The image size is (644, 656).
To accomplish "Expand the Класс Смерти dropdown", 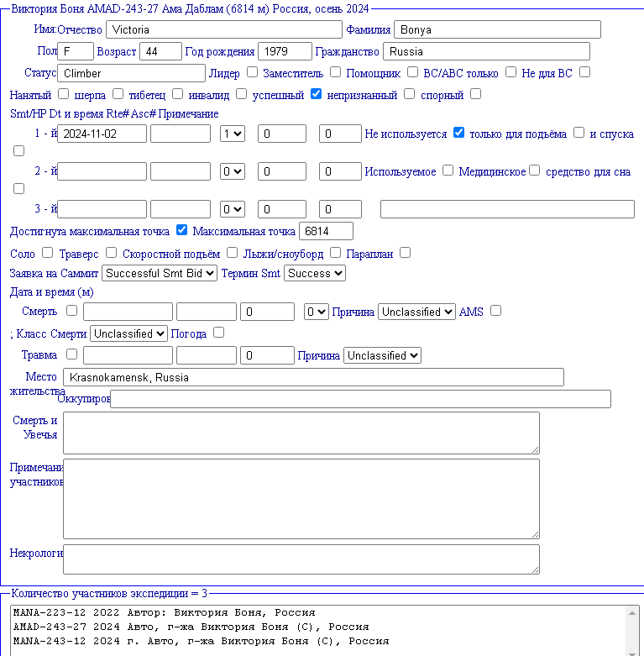I will click(x=128, y=333).
